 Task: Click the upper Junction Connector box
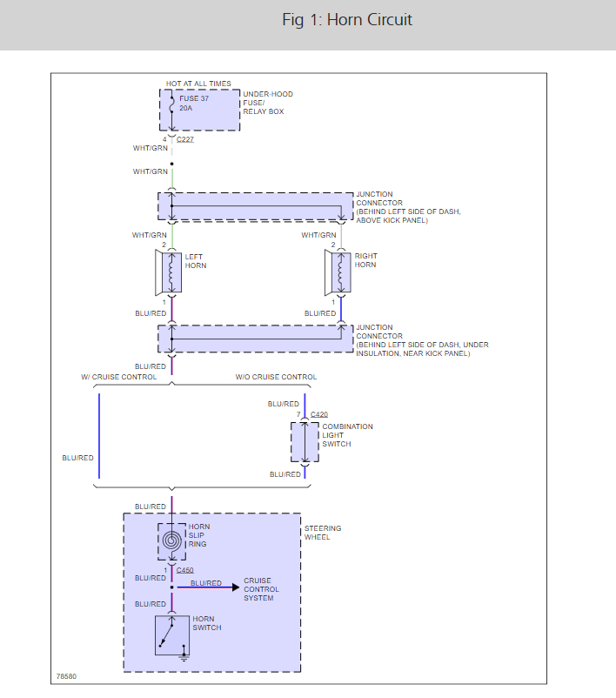[x=256, y=206]
